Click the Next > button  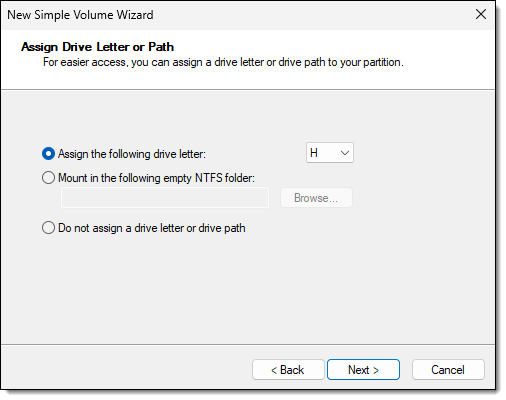tap(363, 370)
